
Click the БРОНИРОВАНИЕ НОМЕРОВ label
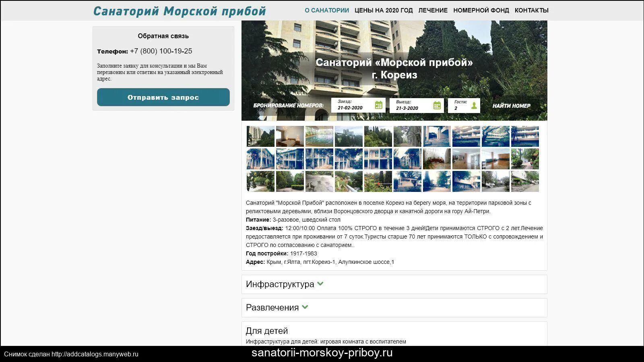pos(288,106)
